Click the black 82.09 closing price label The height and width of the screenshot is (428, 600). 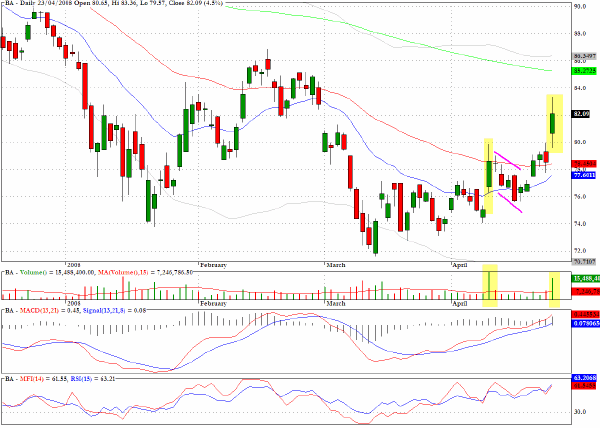pos(581,114)
